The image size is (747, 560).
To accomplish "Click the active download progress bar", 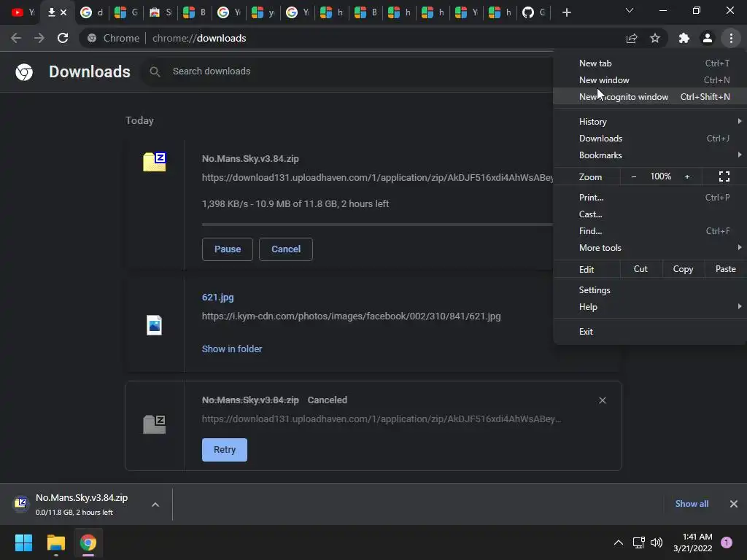I will pyautogui.click(x=377, y=225).
